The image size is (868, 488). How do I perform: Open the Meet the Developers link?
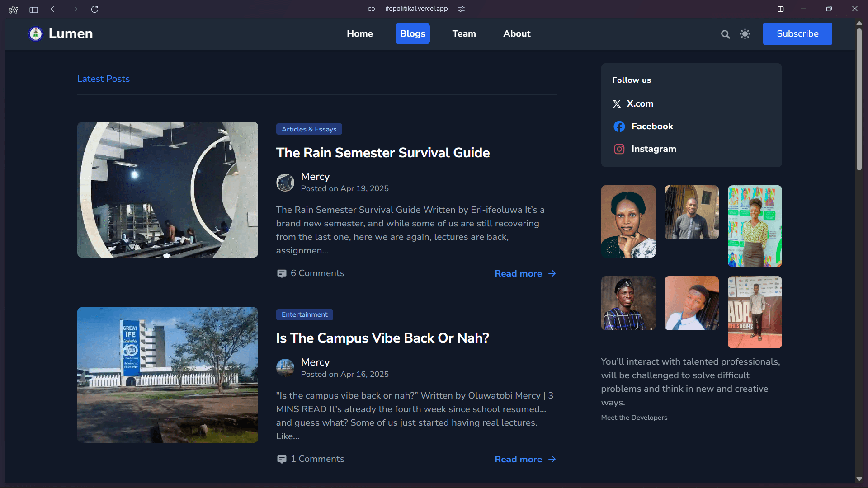[x=634, y=418]
